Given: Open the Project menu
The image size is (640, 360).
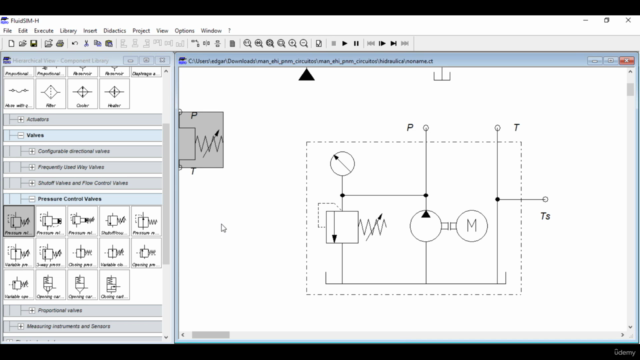Looking at the screenshot, I should pos(141,31).
